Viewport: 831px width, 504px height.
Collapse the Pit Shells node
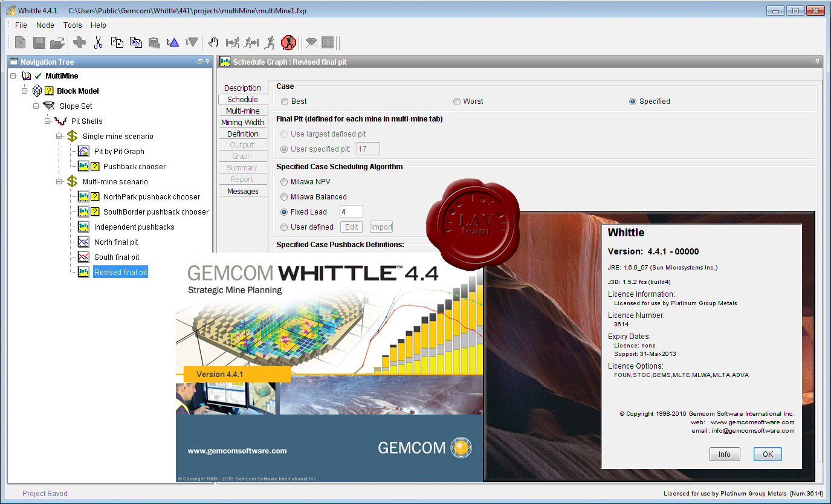[48, 121]
